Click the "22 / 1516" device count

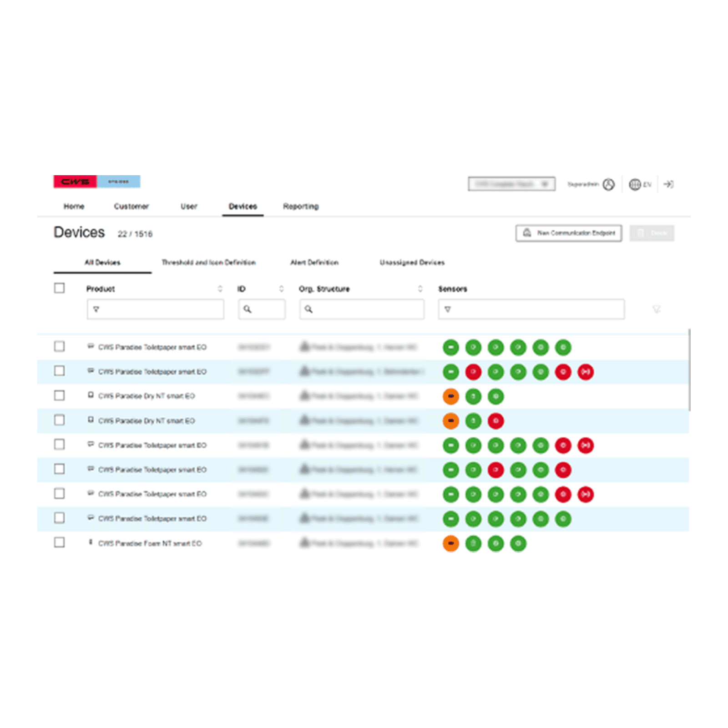tap(135, 234)
